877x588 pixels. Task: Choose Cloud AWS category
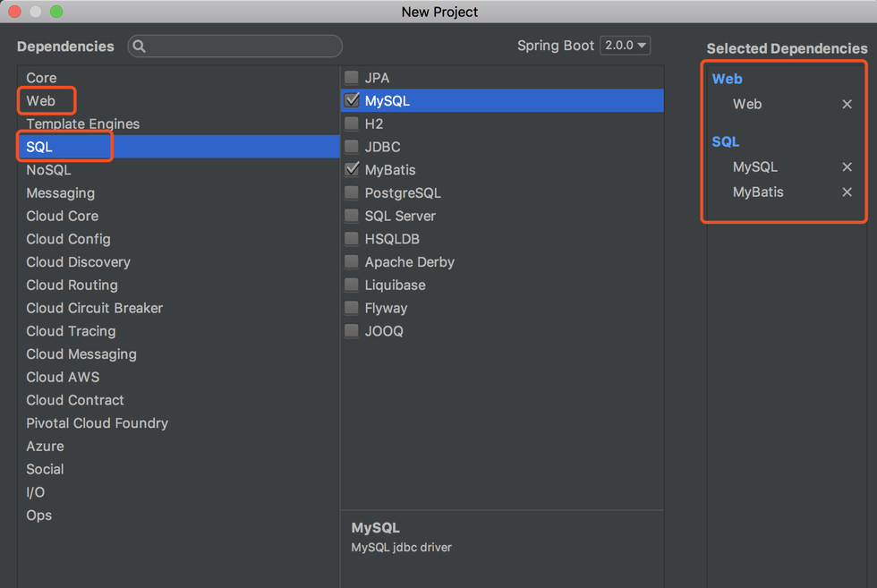point(178,377)
